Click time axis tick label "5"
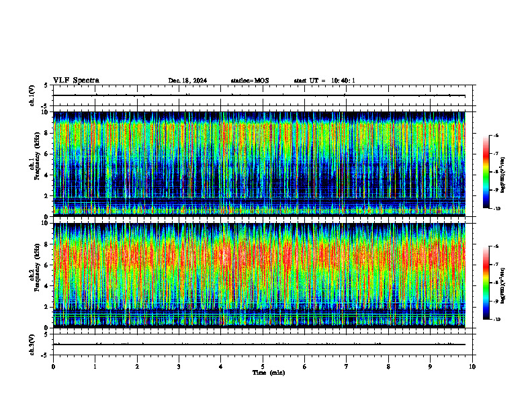Viewport: 532px width, 411px height. [263, 367]
